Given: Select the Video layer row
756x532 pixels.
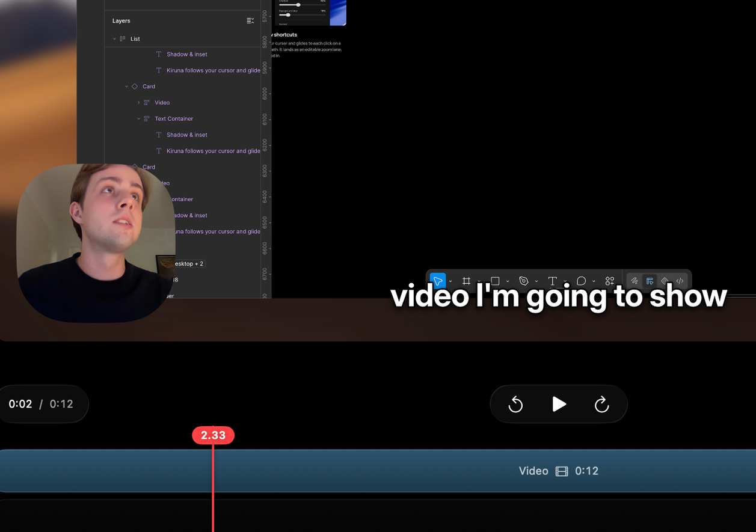Looking at the screenshot, I should point(183,103).
